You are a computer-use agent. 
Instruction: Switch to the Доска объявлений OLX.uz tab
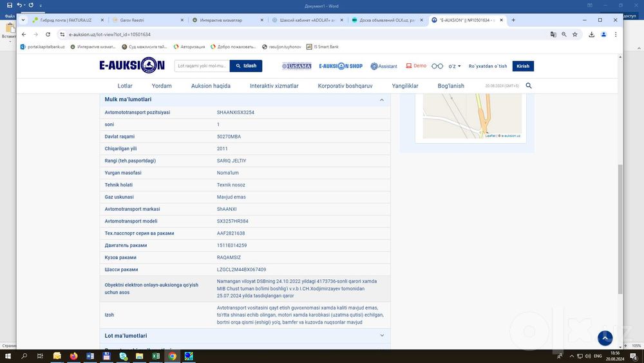tap(388, 20)
